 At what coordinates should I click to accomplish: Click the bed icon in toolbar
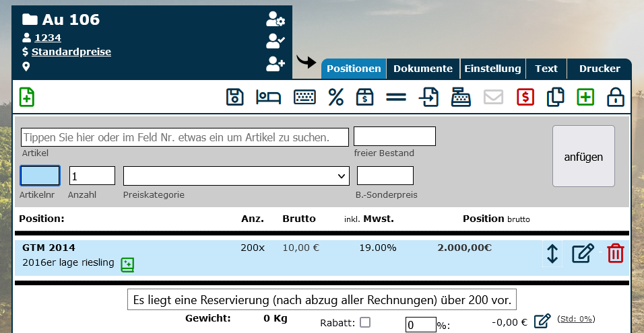(x=267, y=98)
